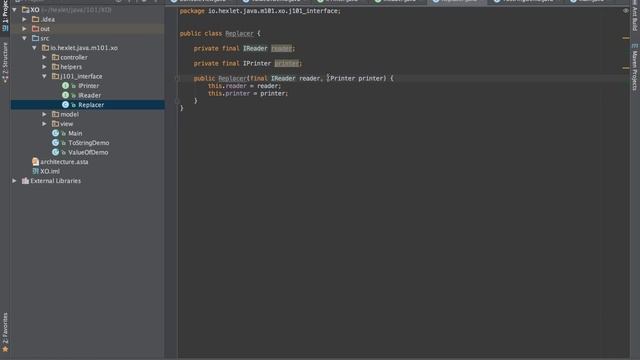Click the upper yellow warning stripe marker

pos(626,38)
